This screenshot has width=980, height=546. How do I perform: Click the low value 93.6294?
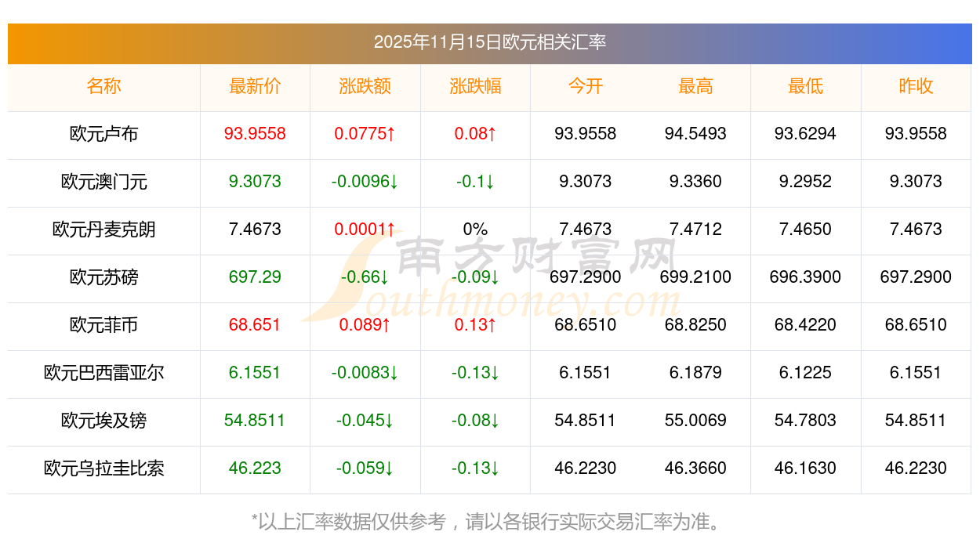(806, 134)
